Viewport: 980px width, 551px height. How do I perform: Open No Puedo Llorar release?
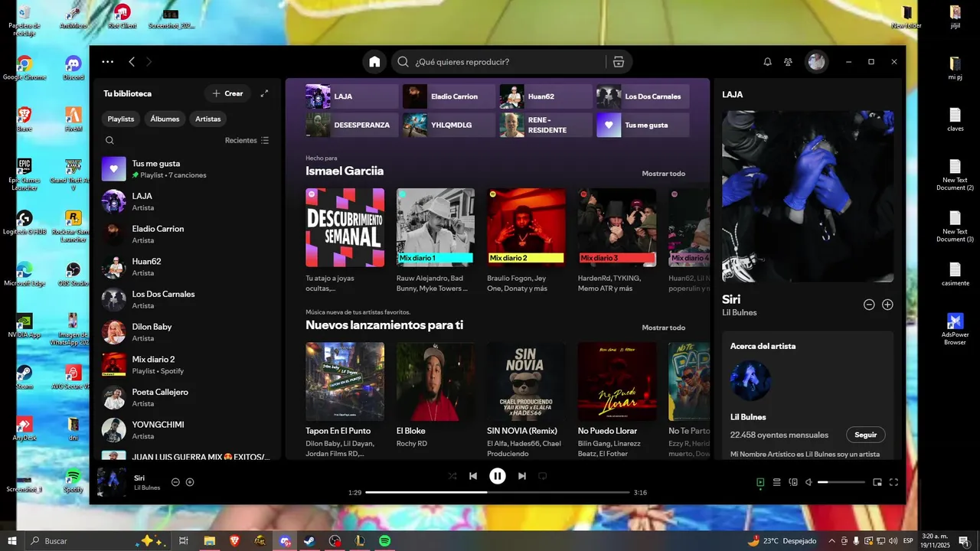tap(617, 399)
